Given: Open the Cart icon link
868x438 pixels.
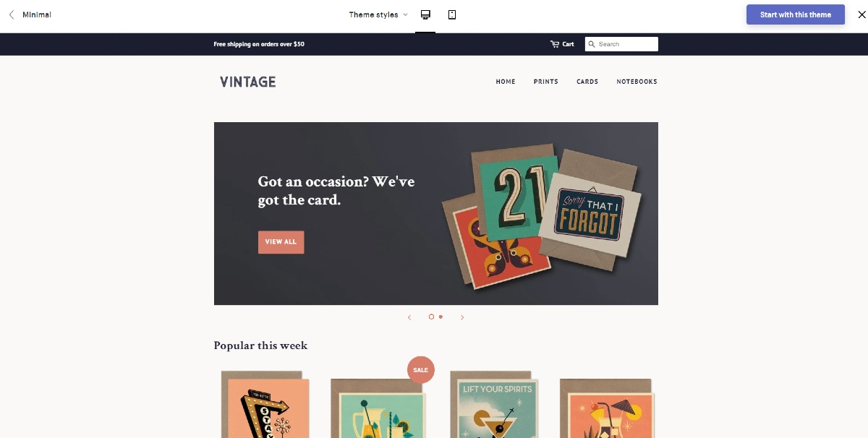Looking at the screenshot, I should point(562,44).
